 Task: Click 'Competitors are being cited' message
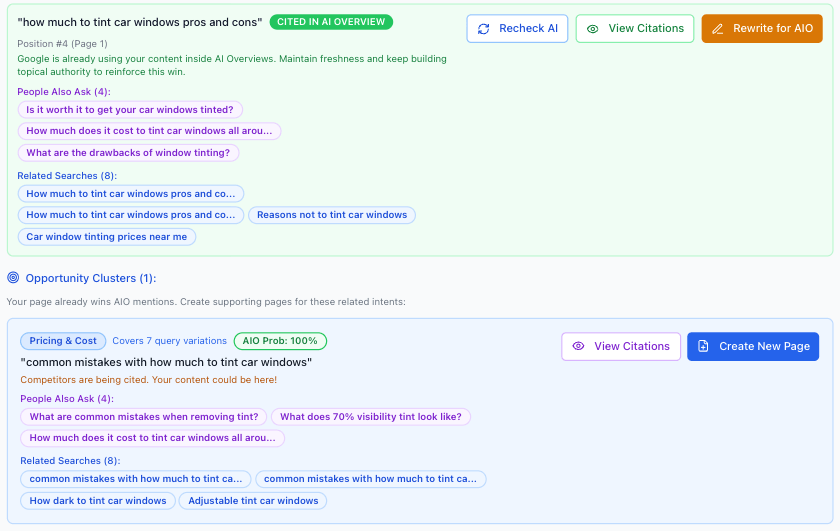(148, 380)
